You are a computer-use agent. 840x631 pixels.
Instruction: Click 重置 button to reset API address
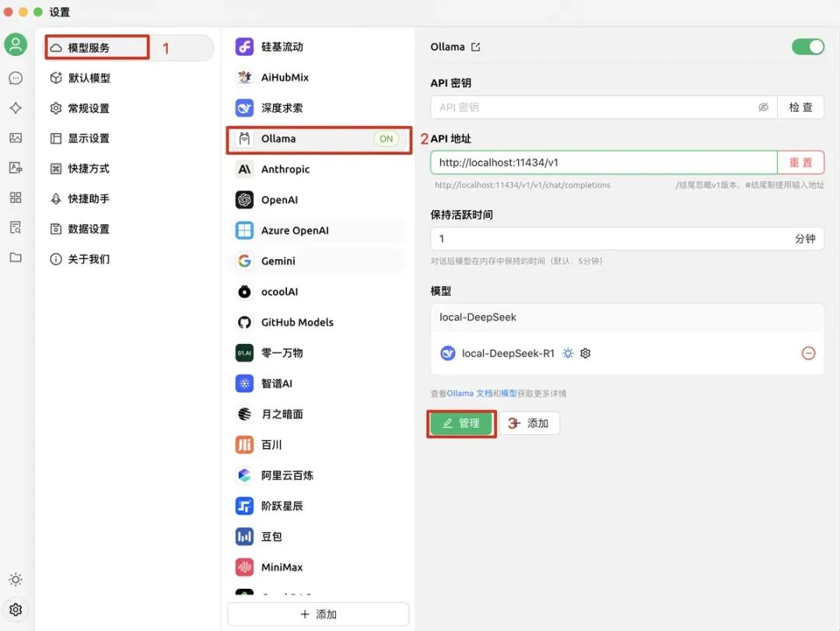pos(800,163)
